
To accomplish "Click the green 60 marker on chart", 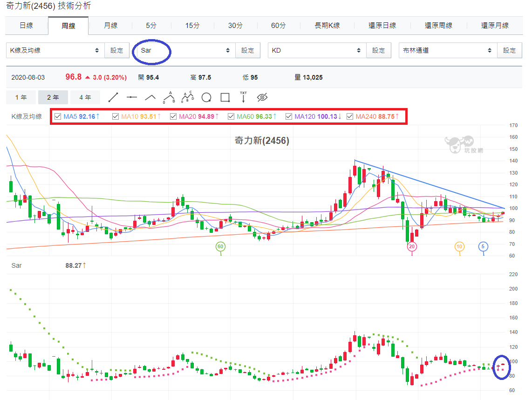I will coord(220,247).
